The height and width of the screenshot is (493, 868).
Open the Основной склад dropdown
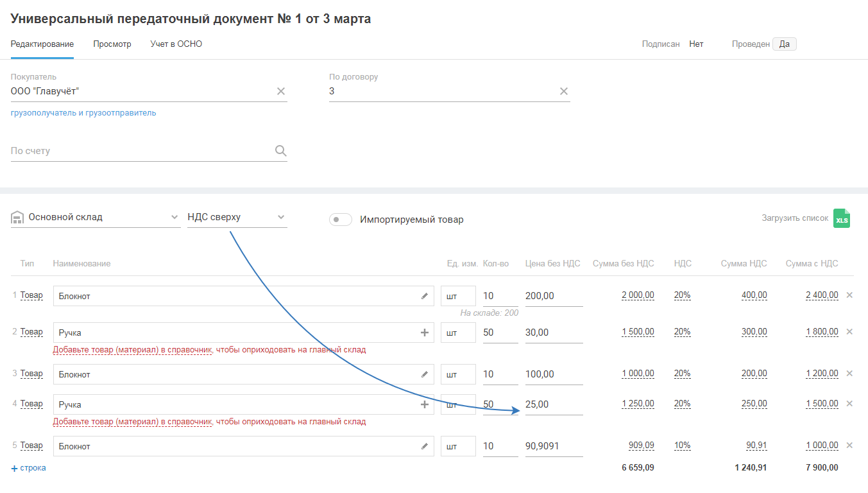pos(96,218)
